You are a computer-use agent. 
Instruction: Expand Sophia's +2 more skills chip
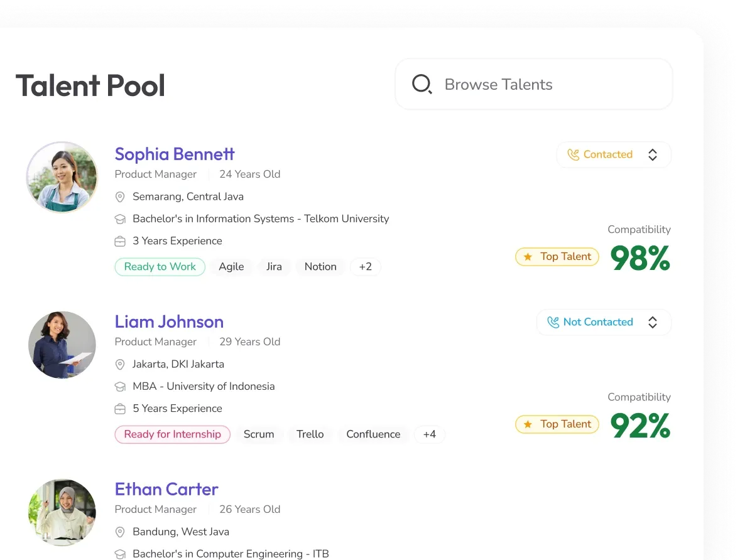tap(365, 267)
